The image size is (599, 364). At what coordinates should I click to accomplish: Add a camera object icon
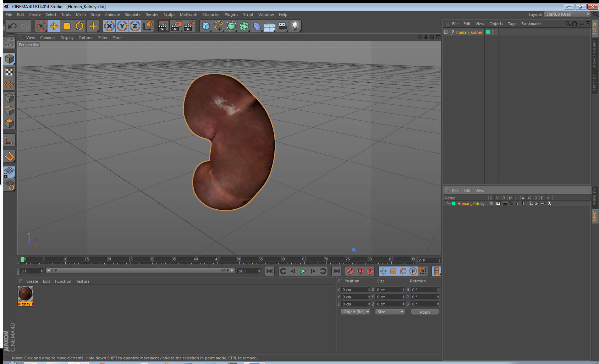[x=282, y=26]
